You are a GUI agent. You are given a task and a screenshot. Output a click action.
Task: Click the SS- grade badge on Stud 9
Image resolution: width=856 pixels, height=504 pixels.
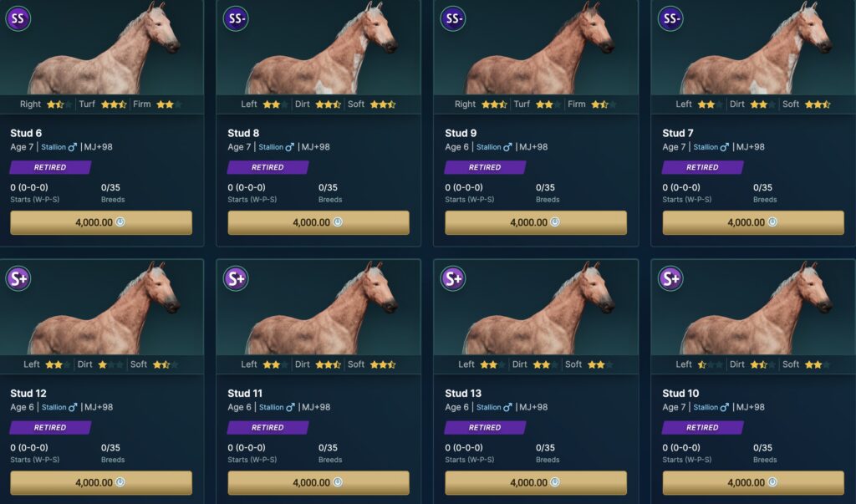(453, 18)
